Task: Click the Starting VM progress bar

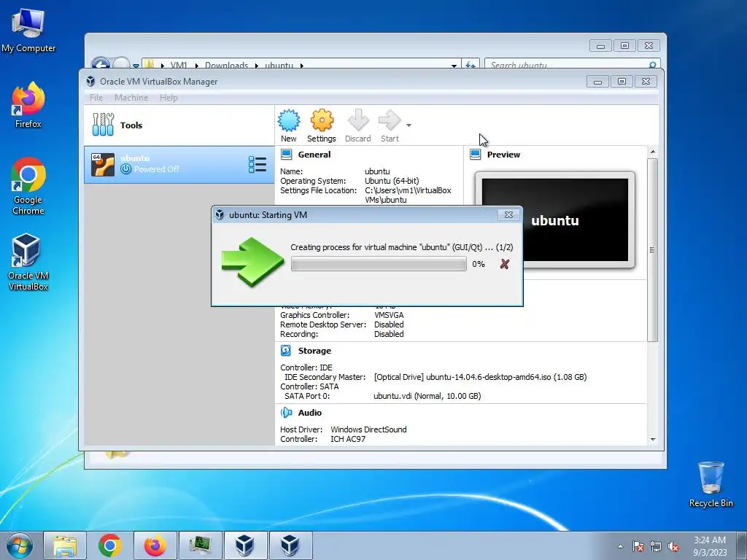Action: [379, 264]
